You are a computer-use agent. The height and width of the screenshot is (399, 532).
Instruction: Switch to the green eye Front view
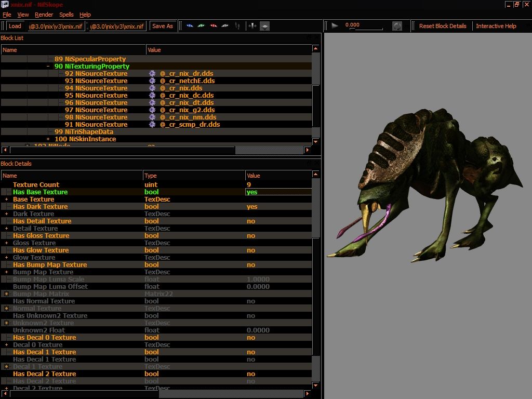pyautogui.click(x=202, y=26)
